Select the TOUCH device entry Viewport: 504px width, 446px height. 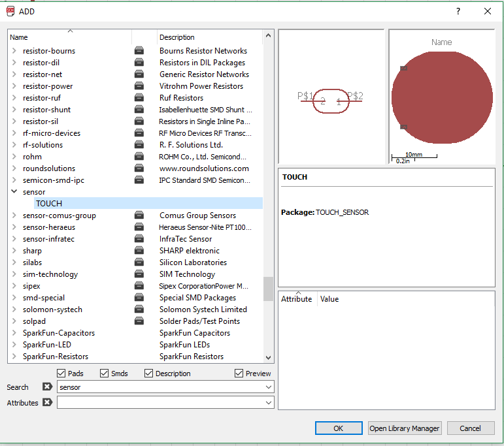coord(148,204)
